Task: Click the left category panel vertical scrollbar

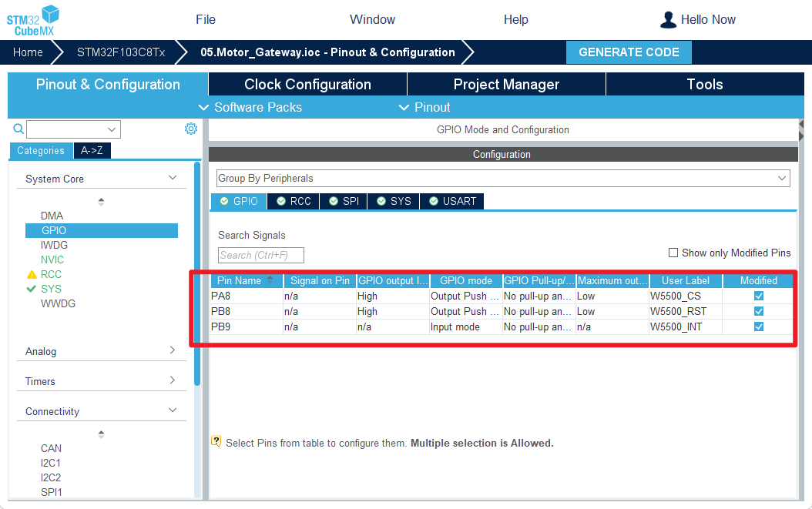Action: (197, 270)
